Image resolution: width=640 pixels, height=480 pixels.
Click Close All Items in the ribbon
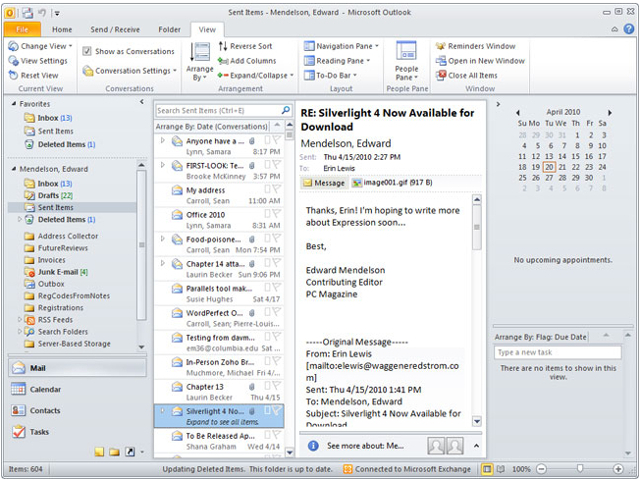(x=467, y=76)
